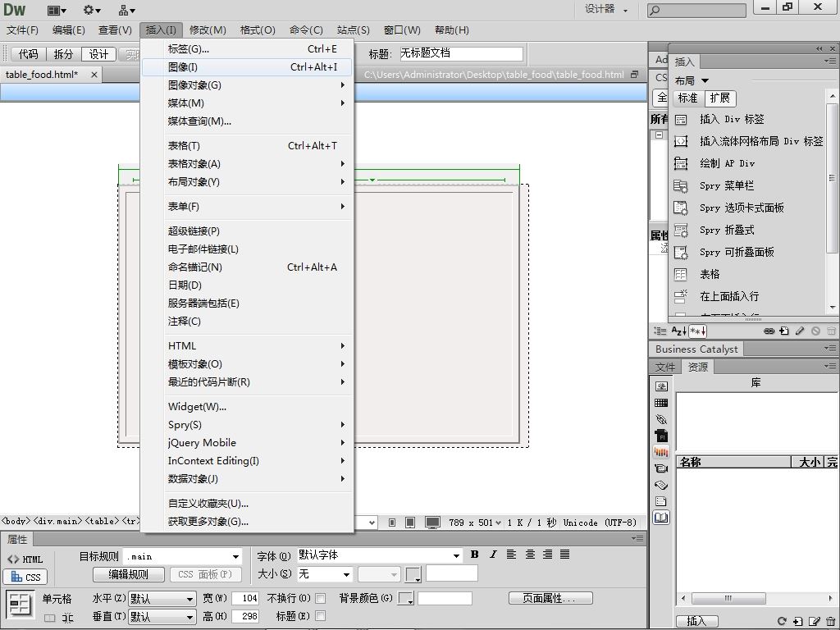Toggle the Header checkbox
Screen dimensions: 840x630
[x=321, y=617]
